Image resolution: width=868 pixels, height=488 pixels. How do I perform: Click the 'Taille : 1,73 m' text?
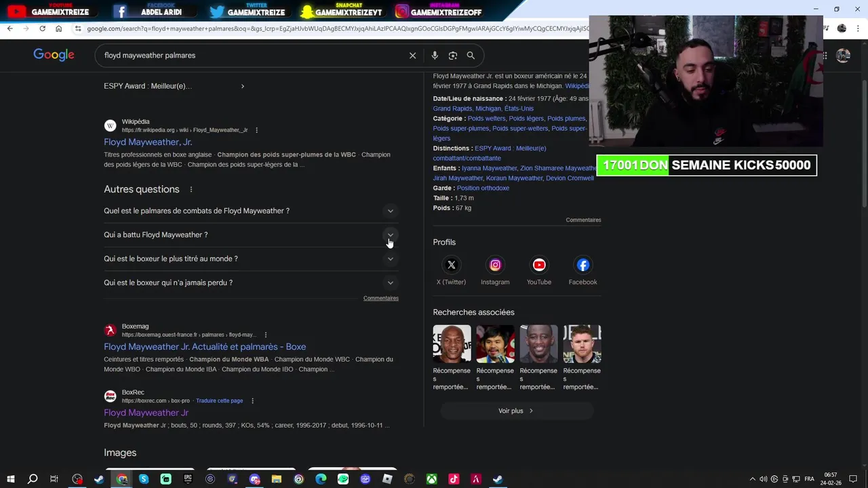[x=454, y=198]
